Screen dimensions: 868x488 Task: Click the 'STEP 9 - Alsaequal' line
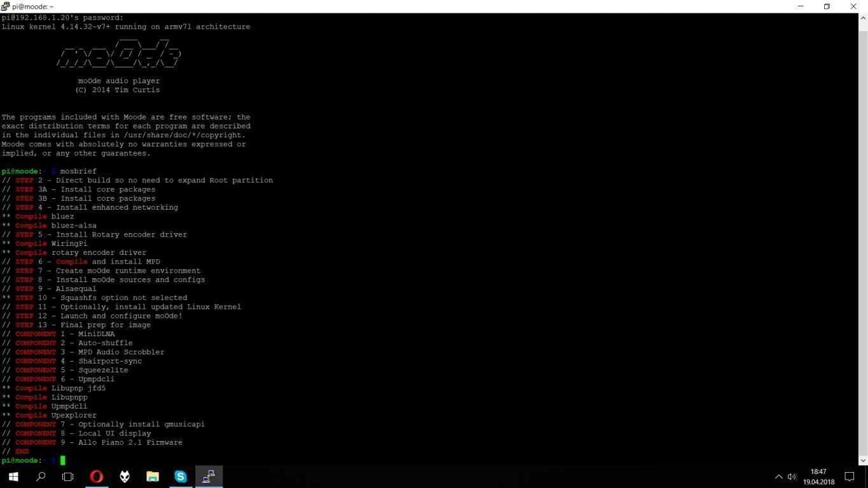(x=49, y=288)
